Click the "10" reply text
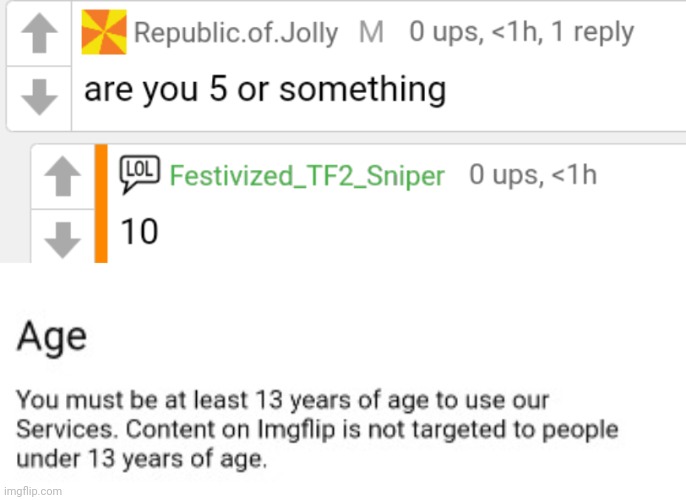Viewport: 686px width, 500px height. (x=139, y=231)
